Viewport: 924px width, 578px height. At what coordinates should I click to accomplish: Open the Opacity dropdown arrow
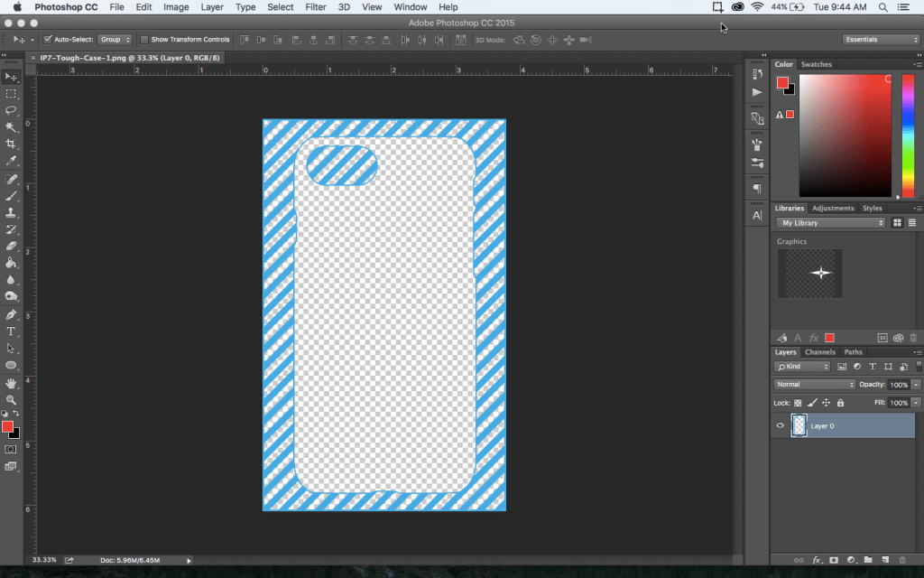click(x=917, y=384)
